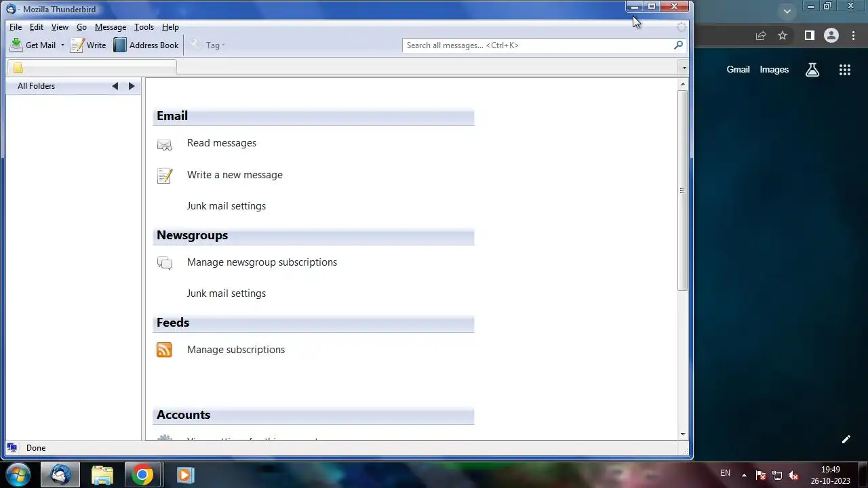Bookmark this page with Chrome star icon

pyautogui.click(x=783, y=35)
